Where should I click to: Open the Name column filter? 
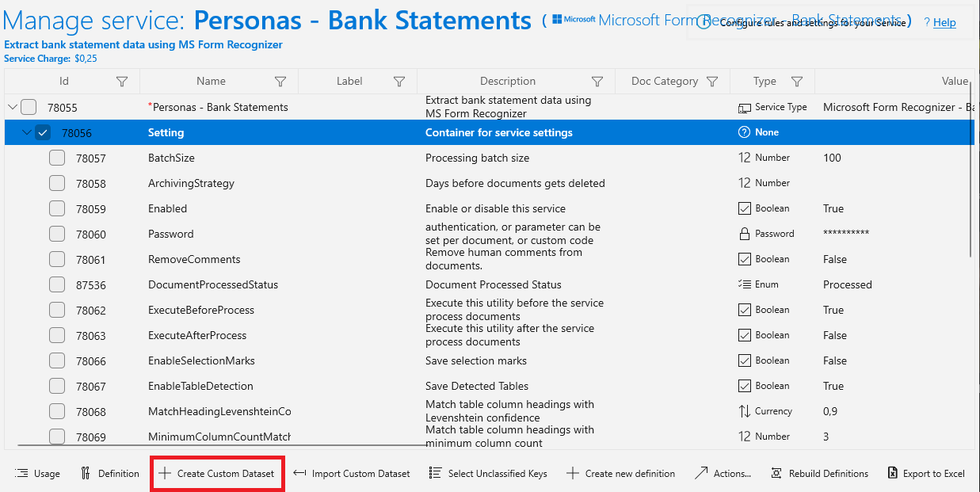tap(280, 82)
